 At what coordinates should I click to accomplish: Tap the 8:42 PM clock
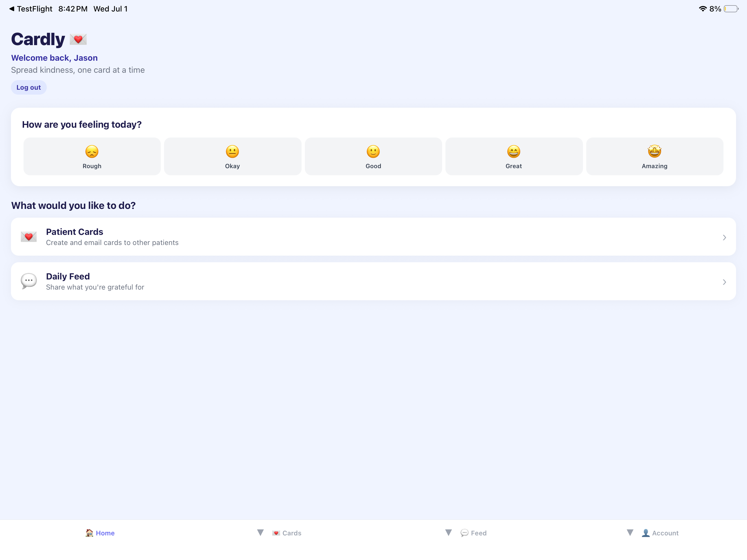[73, 9]
